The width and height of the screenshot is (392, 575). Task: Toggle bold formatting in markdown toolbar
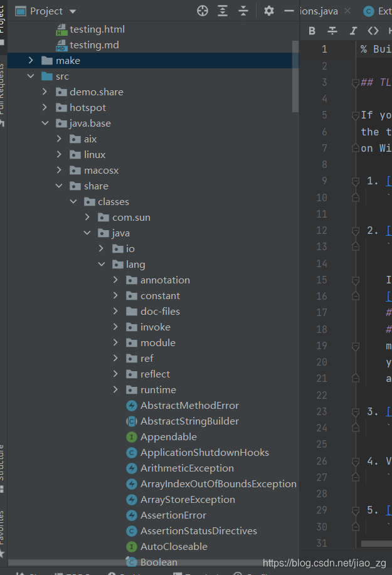(312, 31)
